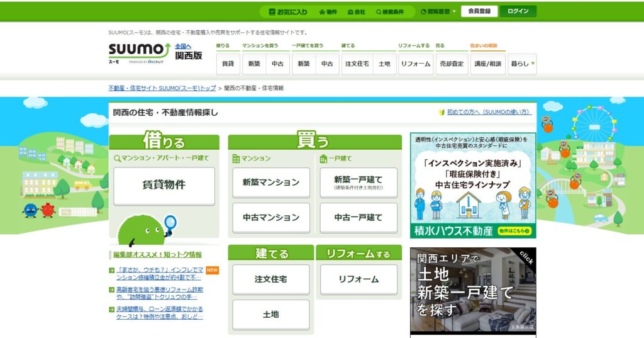Click the arrow icon beside 高齢者宅を狙う article

[x=111, y=290]
